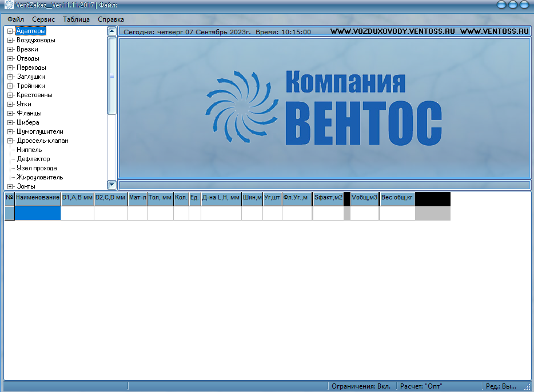Open the Файл menu

click(15, 19)
